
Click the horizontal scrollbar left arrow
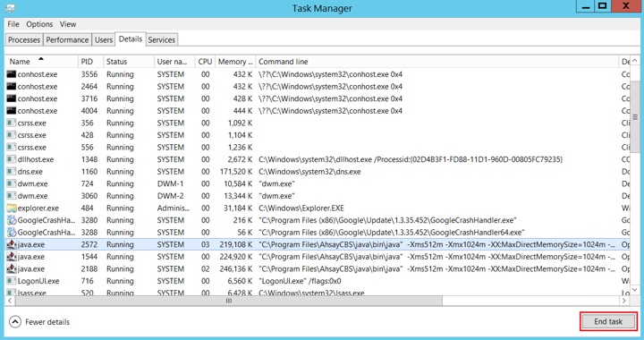click(x=10, y=301)
